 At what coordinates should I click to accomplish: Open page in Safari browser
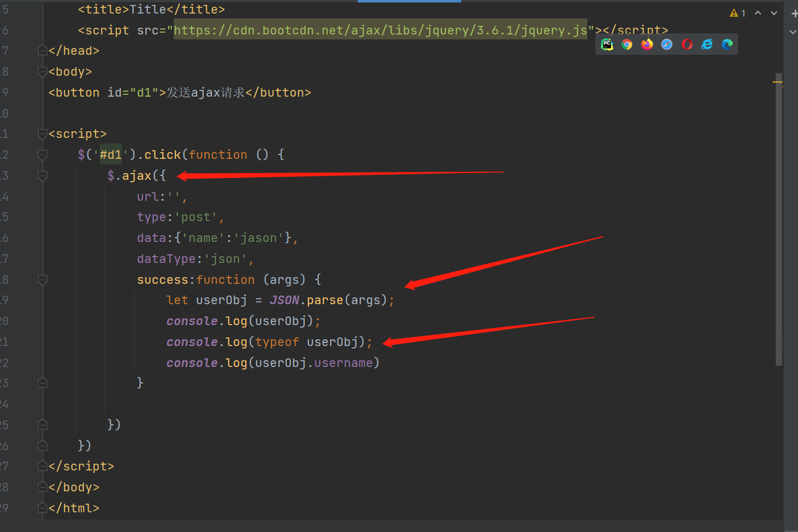click(667, 44)
